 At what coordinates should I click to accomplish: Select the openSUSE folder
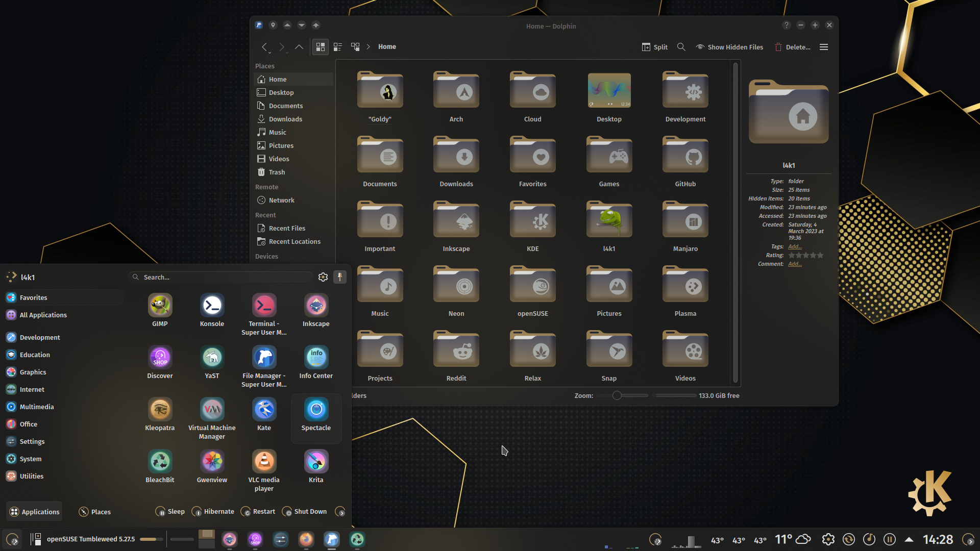point(532,291)
